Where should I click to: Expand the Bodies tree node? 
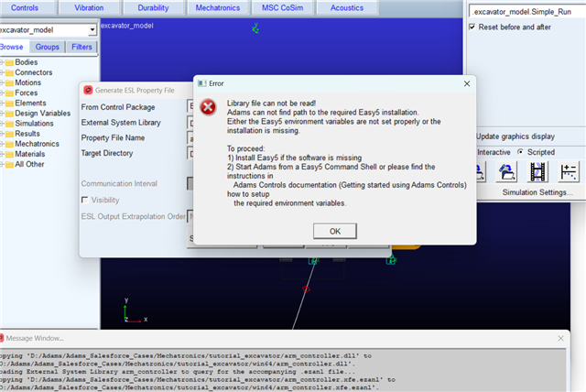pos(2,62)
